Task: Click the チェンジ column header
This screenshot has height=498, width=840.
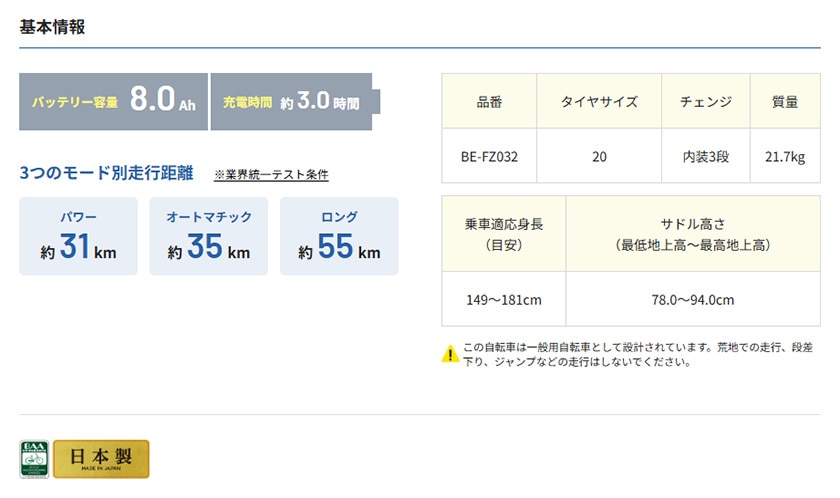Action: point(706,102)
